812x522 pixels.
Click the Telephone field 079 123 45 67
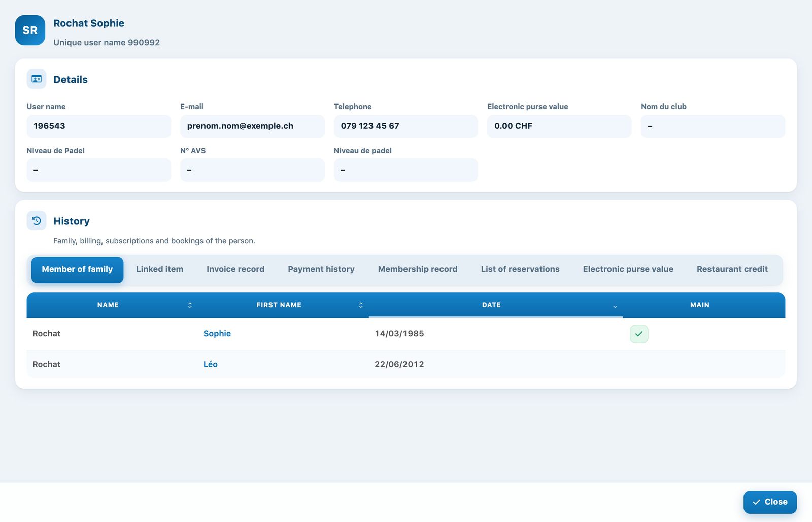(x=406, y=126)
